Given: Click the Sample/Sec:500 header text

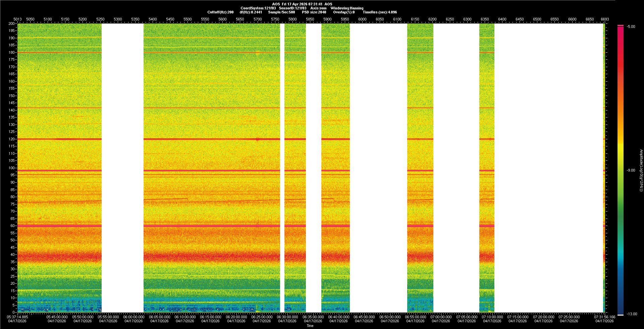Looking at the screenshot, I should 281,12.
